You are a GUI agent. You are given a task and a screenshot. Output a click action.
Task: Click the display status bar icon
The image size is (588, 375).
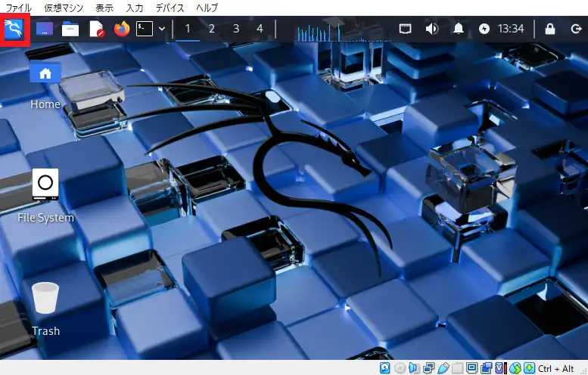[471, 368]
